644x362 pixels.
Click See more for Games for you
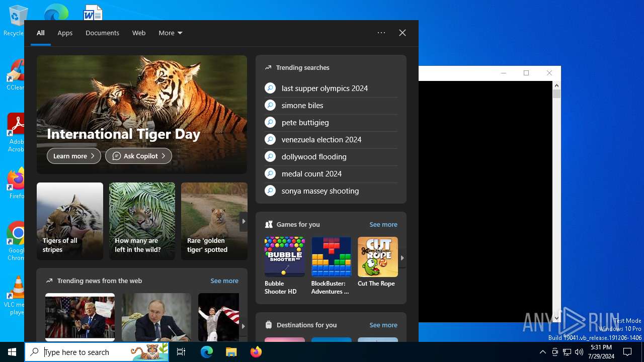click(383, 224)
